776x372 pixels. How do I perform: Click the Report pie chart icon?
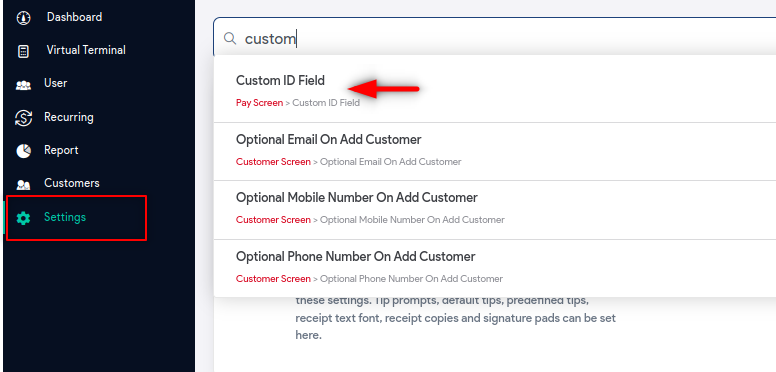click(23, 151)
